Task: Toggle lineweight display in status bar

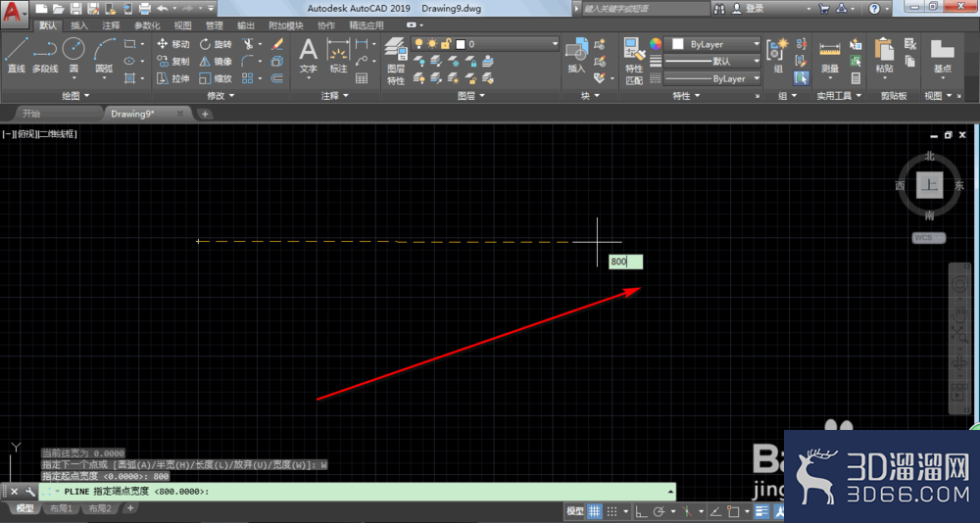Action: 761,511
